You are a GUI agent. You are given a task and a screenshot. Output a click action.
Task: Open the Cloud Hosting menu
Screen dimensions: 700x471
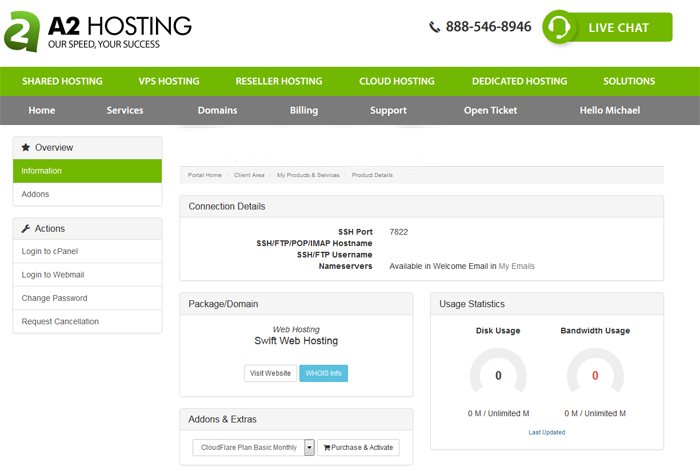397,81
